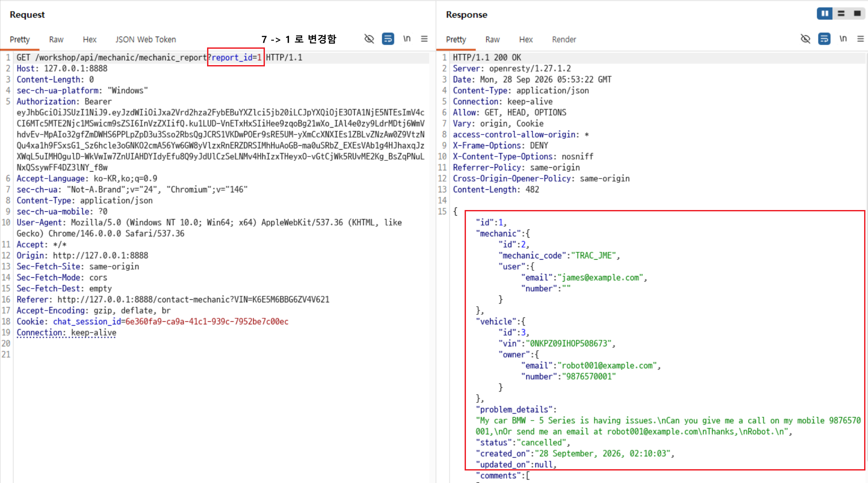The width and height of the screenshot is (868, 483).
Task: Switch to Request Pretty tab
Action: pos(20,39)
